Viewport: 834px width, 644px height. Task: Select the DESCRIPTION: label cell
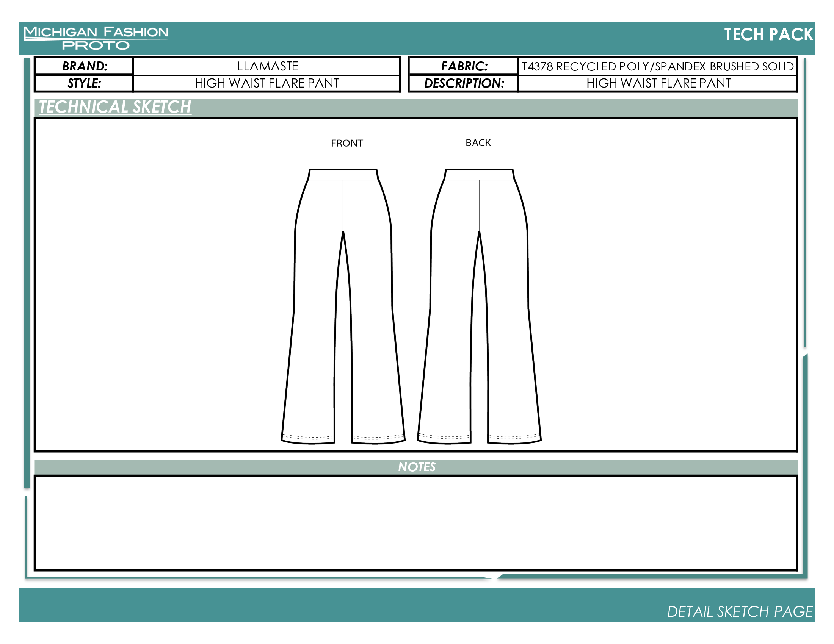coord(464,83)
